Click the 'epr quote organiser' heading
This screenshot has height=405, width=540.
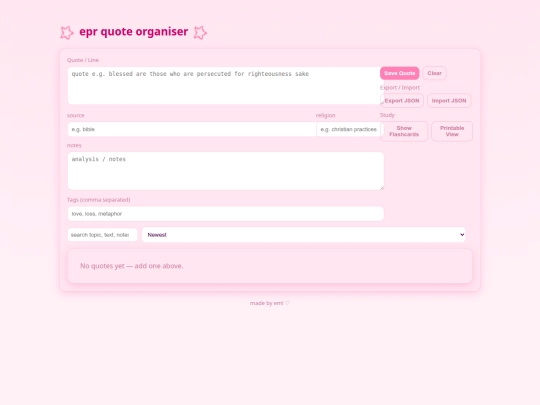pos(134,32)
